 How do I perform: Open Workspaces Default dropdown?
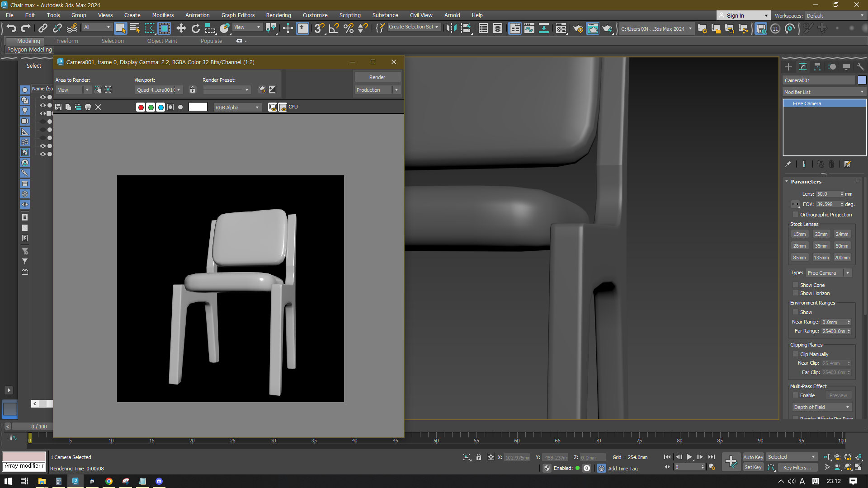pos(835,15)
